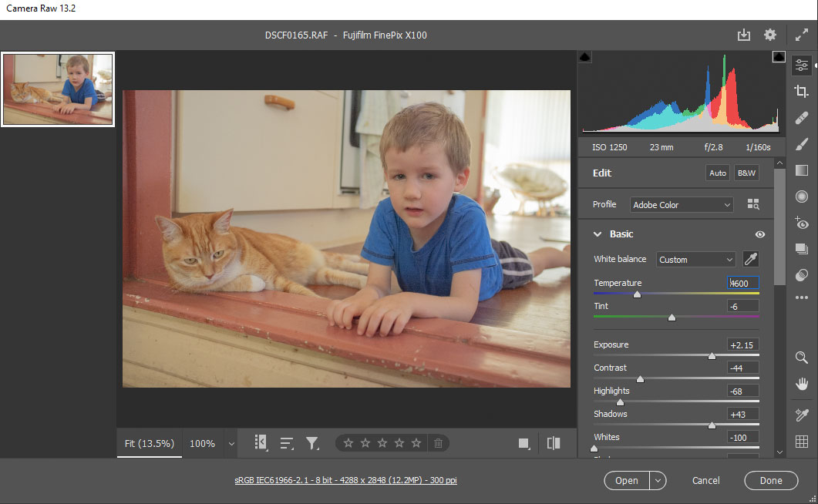Select the Crop tool
The width and height of the screenshot is (818, 504).
801,92
